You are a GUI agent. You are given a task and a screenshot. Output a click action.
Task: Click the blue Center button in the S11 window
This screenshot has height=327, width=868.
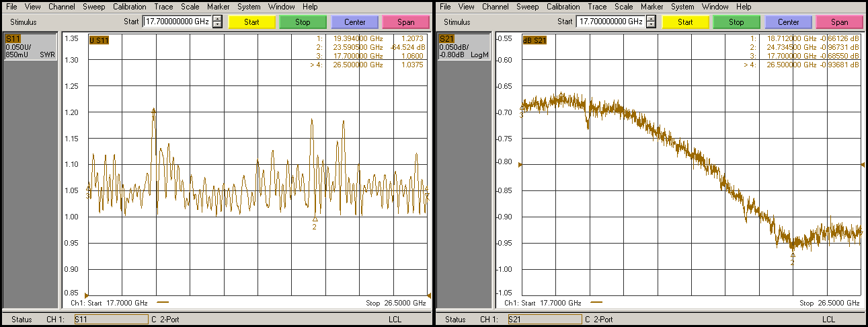pyautogui.click(x=355, y=22)
